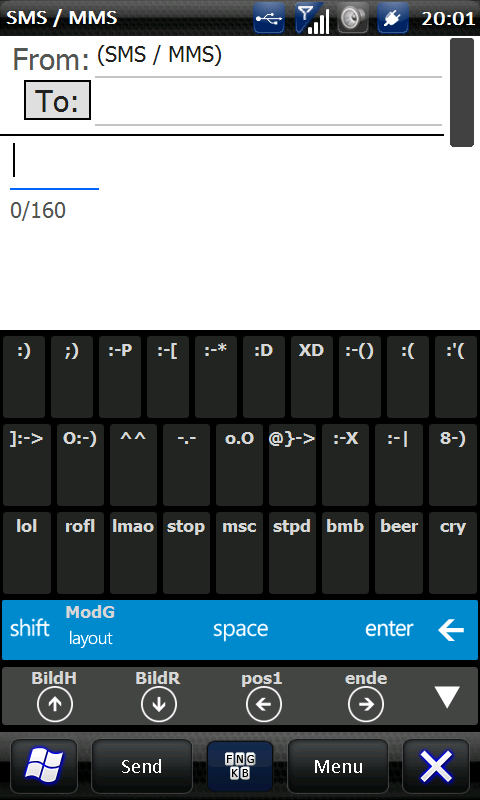Open the Menu softkey
Image resolution: width=480 pixels, height=800 pixels.
click(x=338, y=766)
